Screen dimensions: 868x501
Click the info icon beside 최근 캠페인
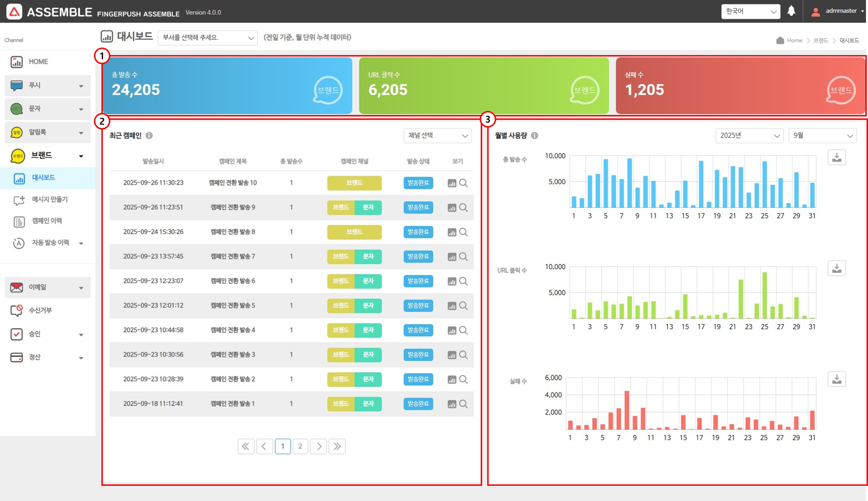[x=149, y=136]
